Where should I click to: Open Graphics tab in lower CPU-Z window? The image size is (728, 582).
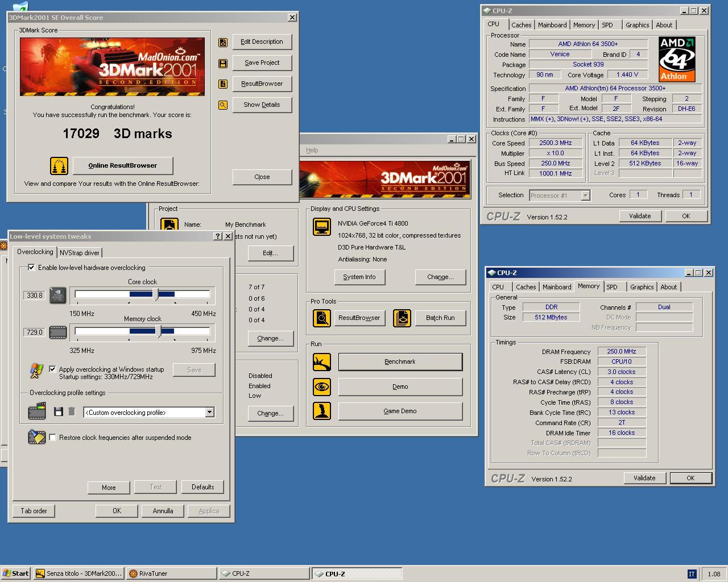pos(642,287)
